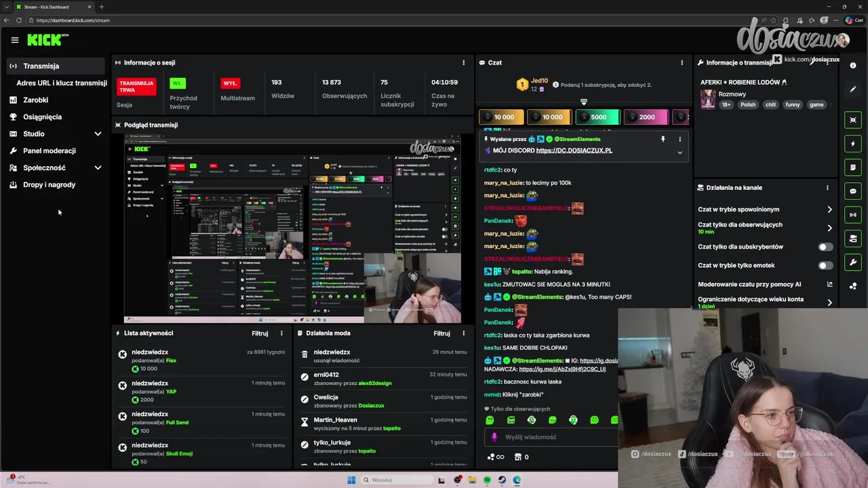Image resolution: width=868 pixels, height=488 pixels.
Task: Open the Czat panel three-dot menu
Action: (682, 62)
